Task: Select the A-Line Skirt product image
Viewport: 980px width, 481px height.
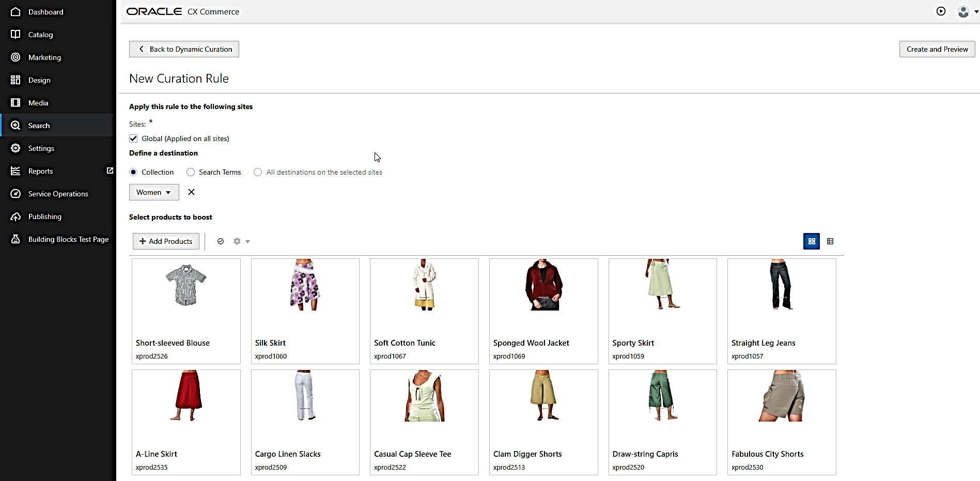Action: coord(186,396)
